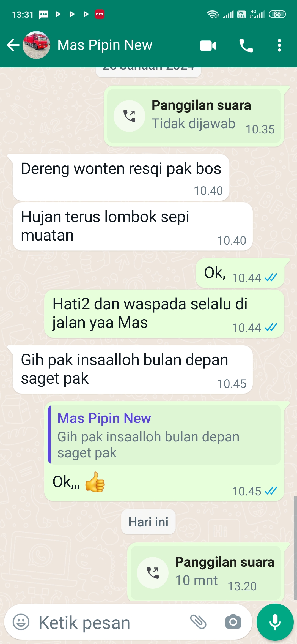This screenshot has height=644, width=297.
Task: Tap the Hari ini date chip
Action: pos(148,522)
